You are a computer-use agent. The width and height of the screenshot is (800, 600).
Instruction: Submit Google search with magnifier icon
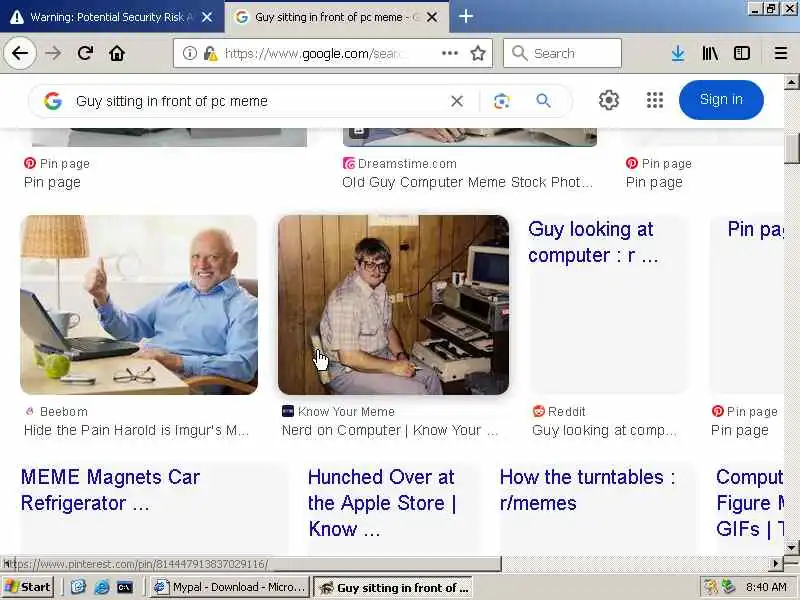tap(543, 101)
